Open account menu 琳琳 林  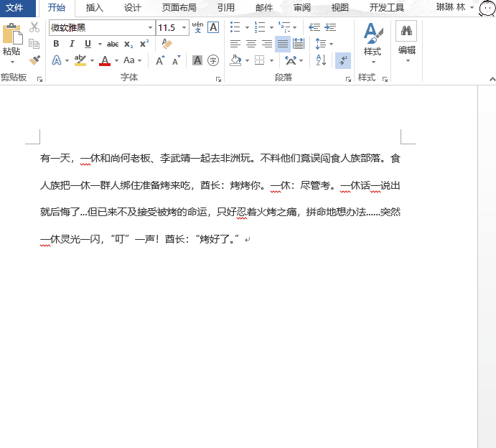(455, 7)
